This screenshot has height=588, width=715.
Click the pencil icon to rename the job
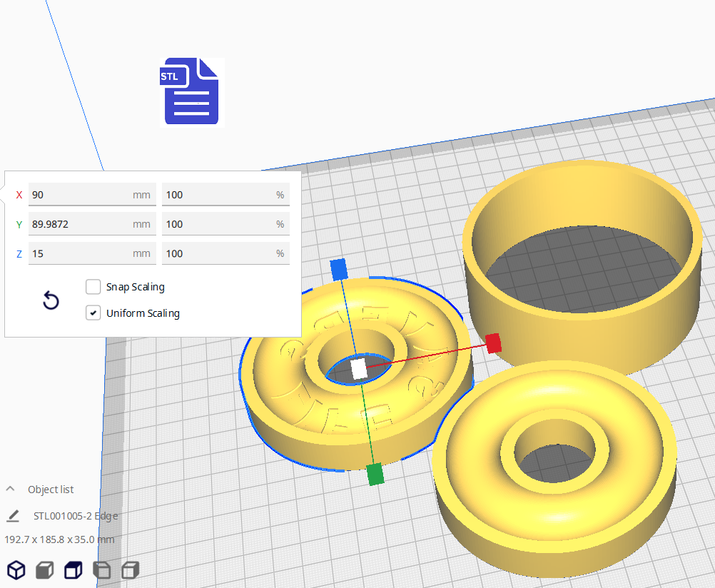click(x=14, y=516)
